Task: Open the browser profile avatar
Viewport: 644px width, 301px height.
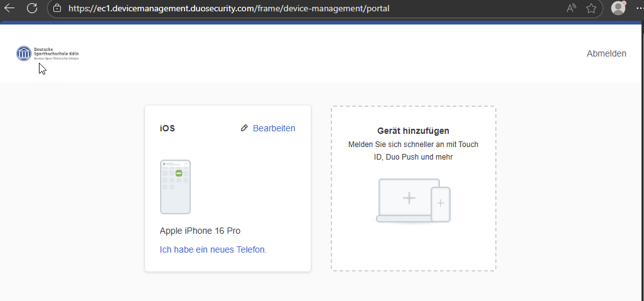Action: pos(618,8)
